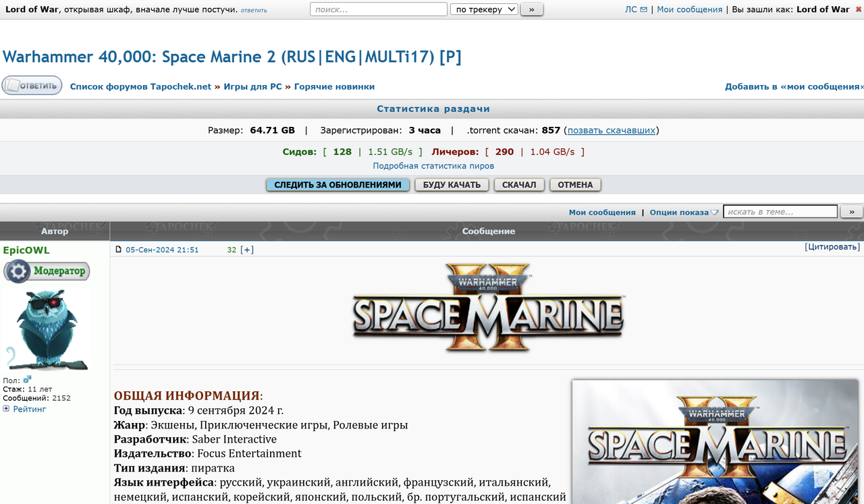Click the СКАЧАЛ button
864x504 pixels.
click(x=519, y=185)
